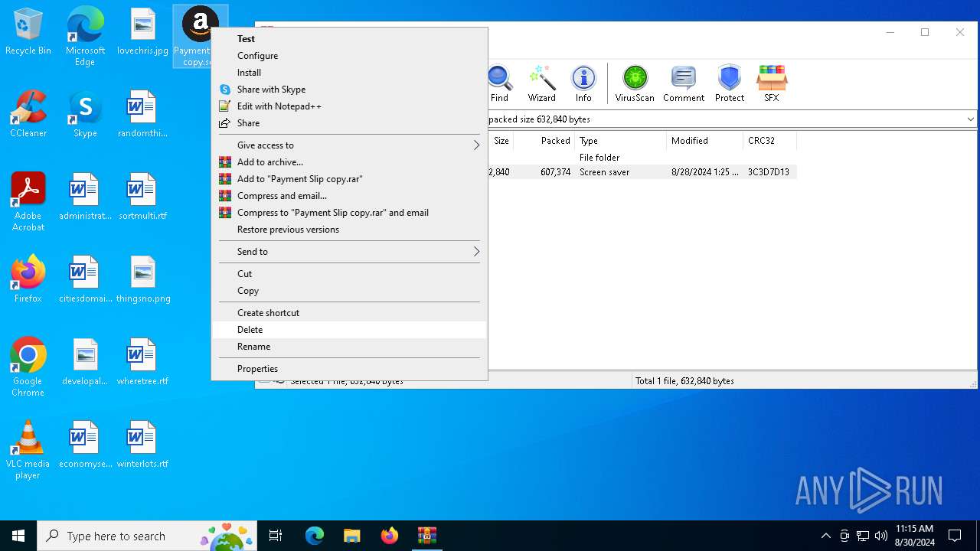
Task: Sort WinRAR list by Packed column
Action: (x=544, y=141)
